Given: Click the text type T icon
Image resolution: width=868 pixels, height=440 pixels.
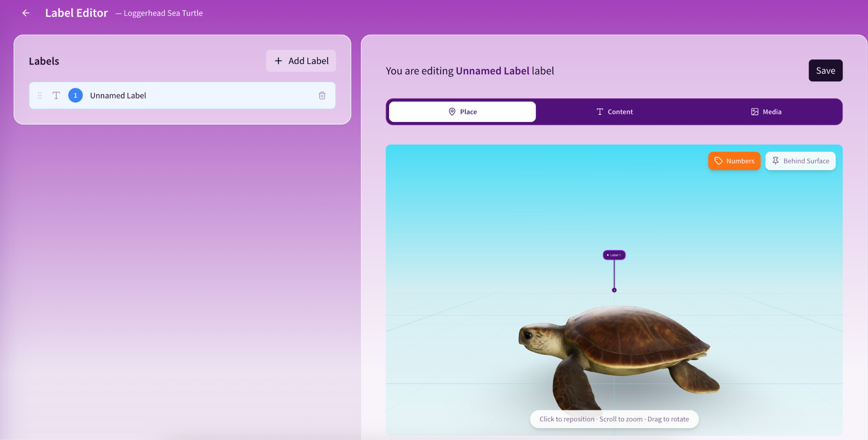Looking at the screenshot, I should point(56,95).
